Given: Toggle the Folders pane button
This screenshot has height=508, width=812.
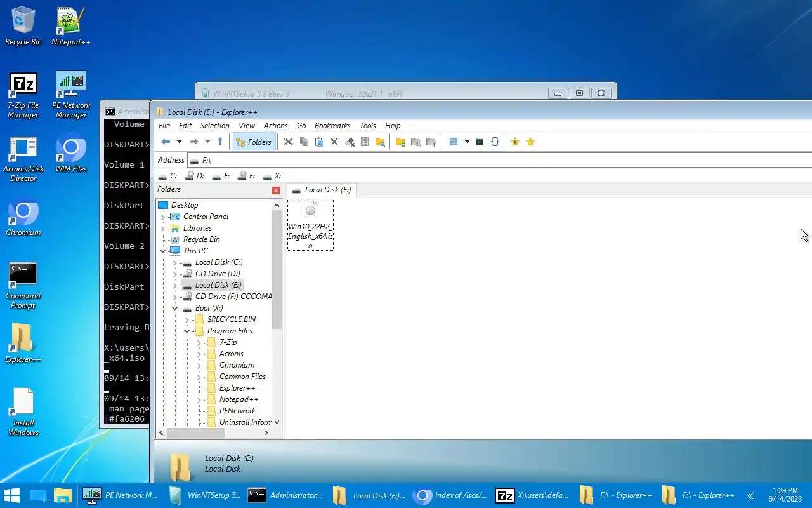Looking at the screenshot, I should point(254,142).
